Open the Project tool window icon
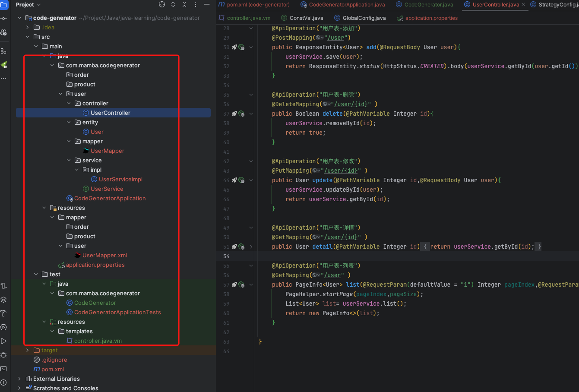579x392 pixels. (x=4, y=5)
